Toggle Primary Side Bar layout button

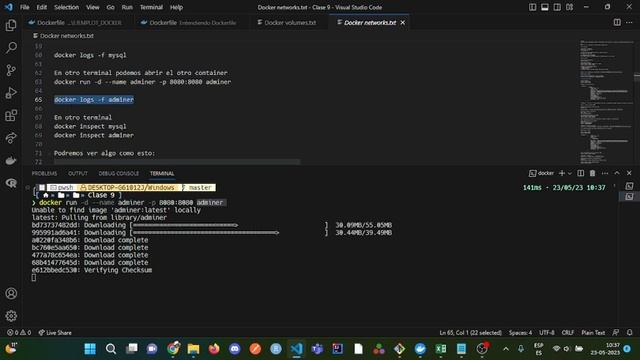[532, 7]
